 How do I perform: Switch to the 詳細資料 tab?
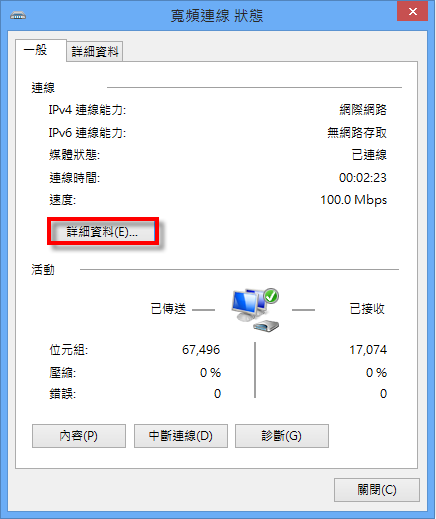95,52
